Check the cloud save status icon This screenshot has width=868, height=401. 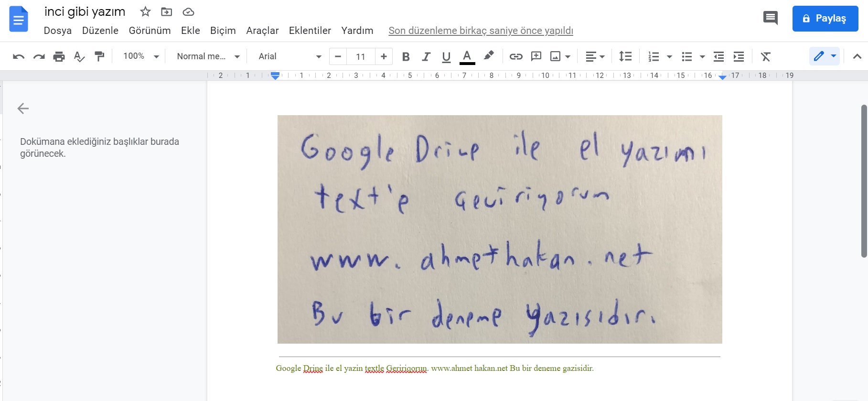click(188, 11)
